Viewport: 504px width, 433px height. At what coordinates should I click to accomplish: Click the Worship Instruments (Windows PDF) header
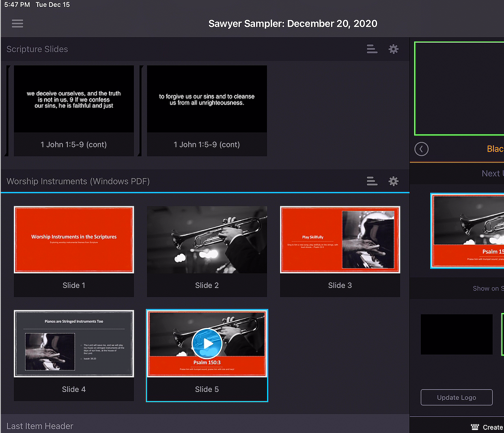click(78, 181)
